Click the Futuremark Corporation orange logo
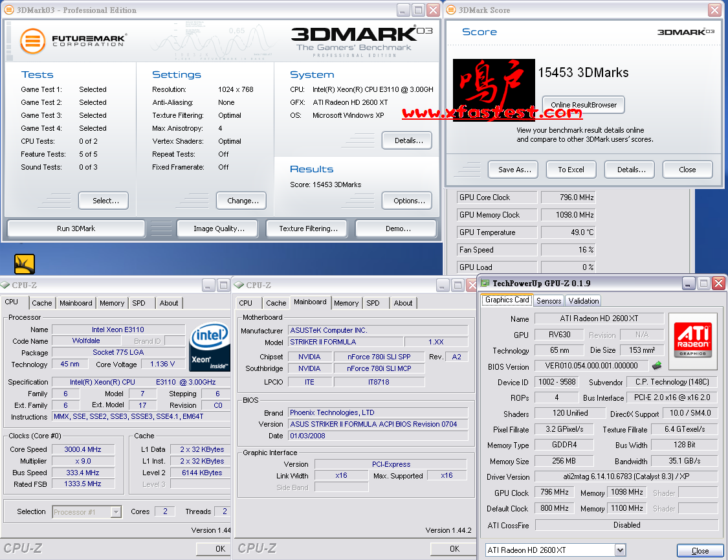Viewport: 728px width, 560px height. 32,41
